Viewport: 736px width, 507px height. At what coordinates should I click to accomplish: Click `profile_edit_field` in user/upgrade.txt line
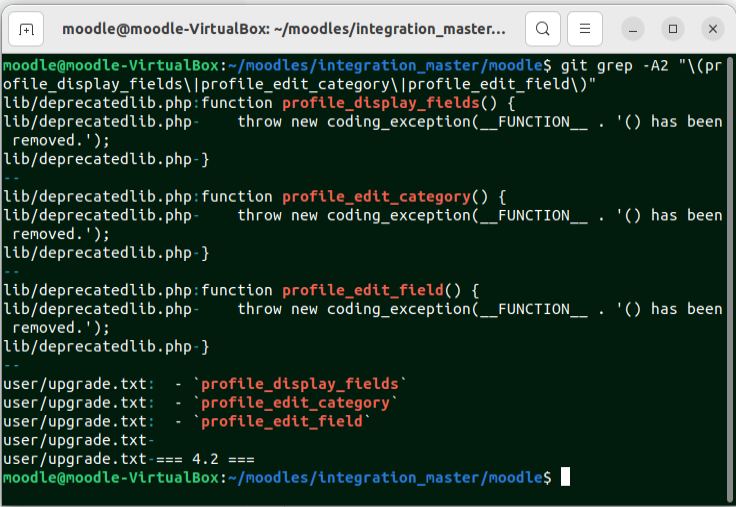pos(282,422)
